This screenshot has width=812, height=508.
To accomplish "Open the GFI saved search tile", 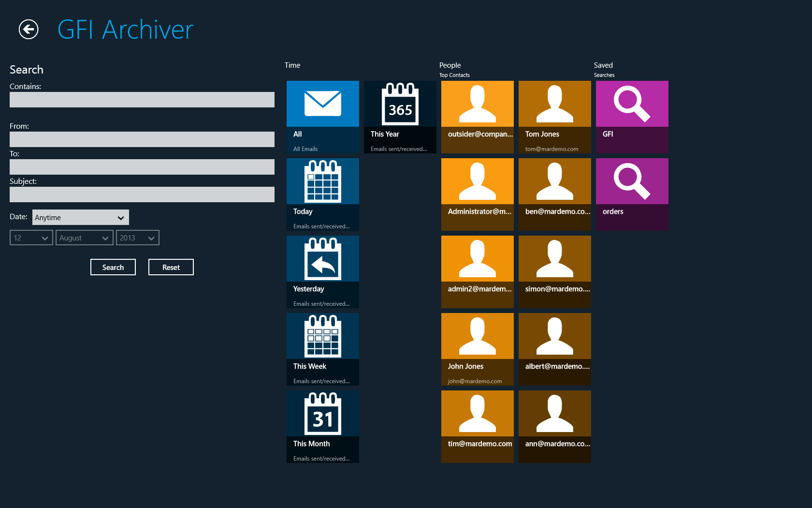I will tap(632, 117).
